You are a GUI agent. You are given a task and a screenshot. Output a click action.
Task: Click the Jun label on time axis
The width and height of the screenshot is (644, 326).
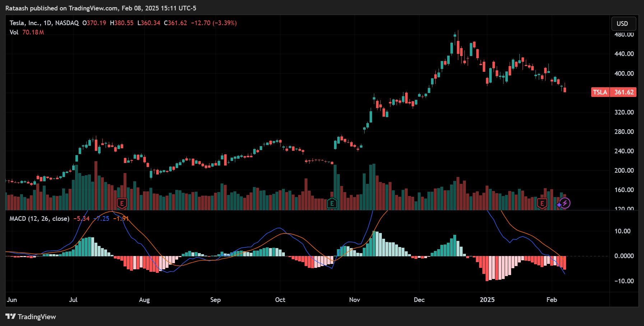[x=12, y=300]
